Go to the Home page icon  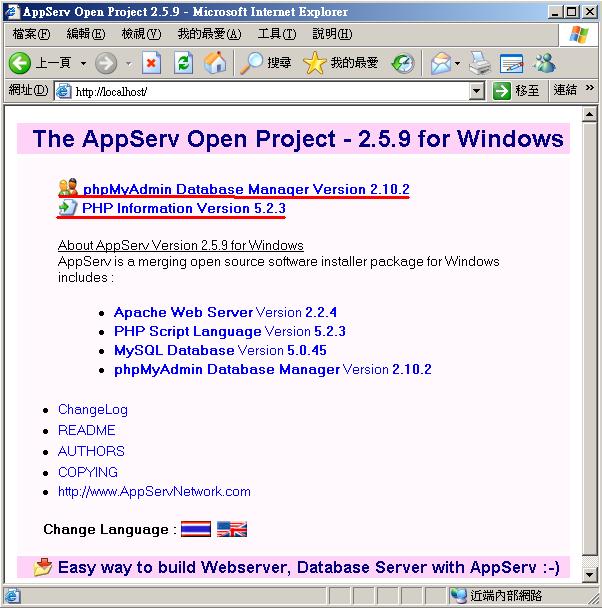click(215, 63)
